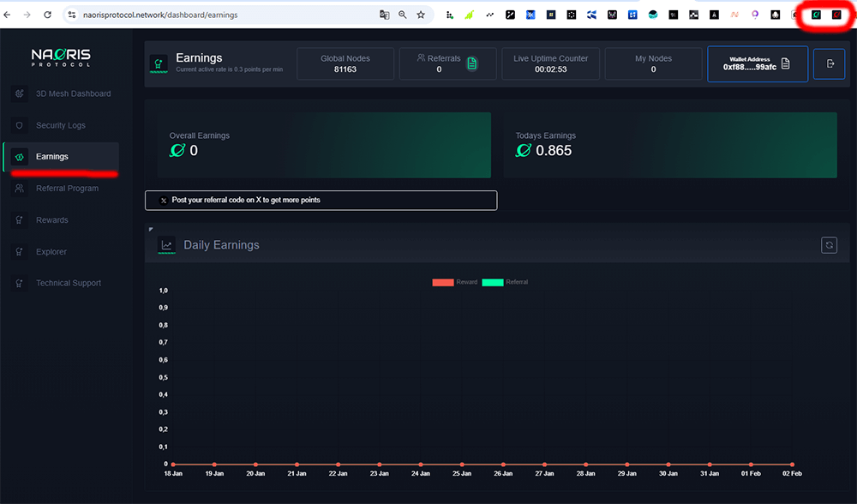Click the zoom magnifier icon in address bar
The image size is (857, 504).
click(x=402, y=15)
